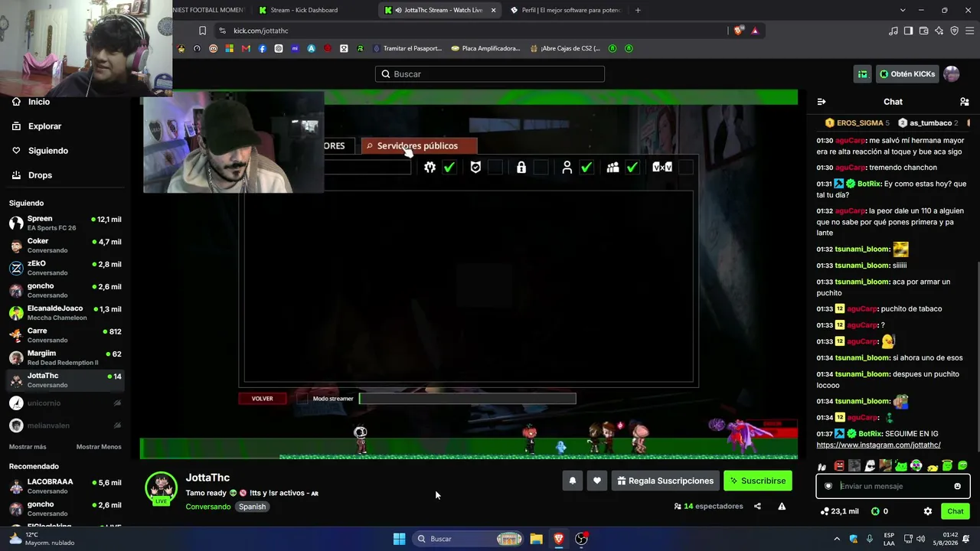Open Spreen channel in following list
Screen dimensions: 980x551
(x=65, y=223)
